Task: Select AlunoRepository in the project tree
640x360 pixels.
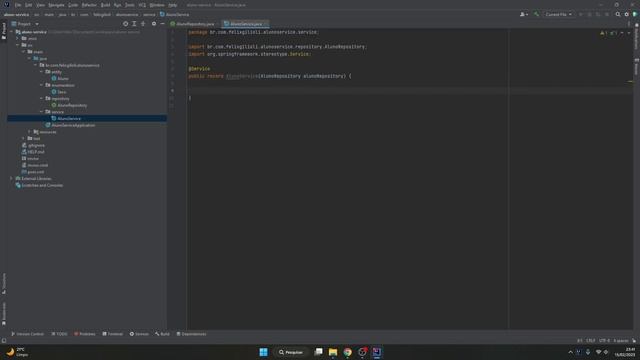Action: (x=72, y=105)
